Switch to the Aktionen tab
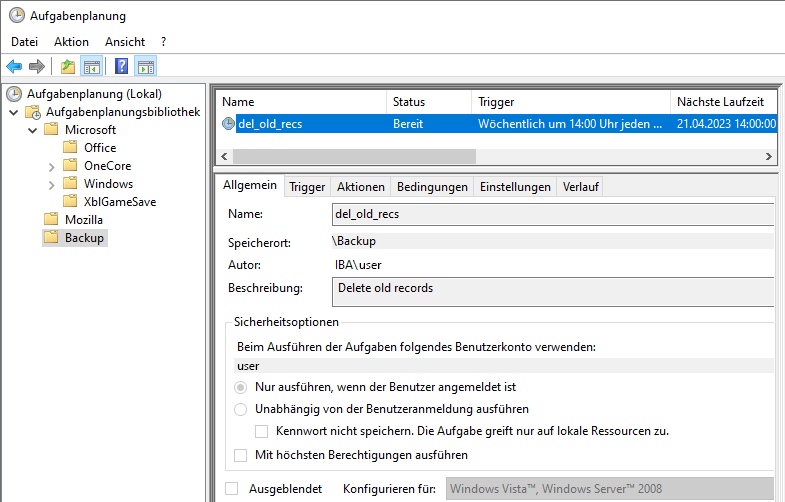 click(x=360, y=187)
